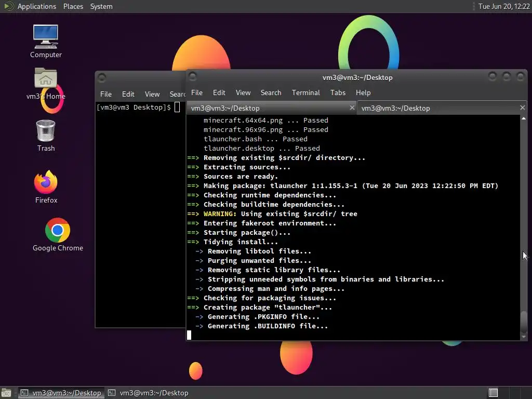Click the 'Making package: tlauncher' line
The image size is (532, 399).
click(351, 186)
